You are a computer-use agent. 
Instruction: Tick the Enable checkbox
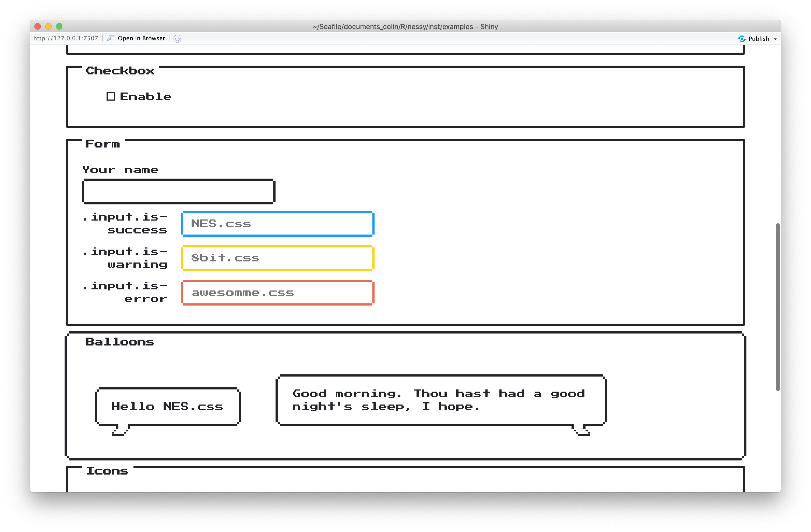111,96
